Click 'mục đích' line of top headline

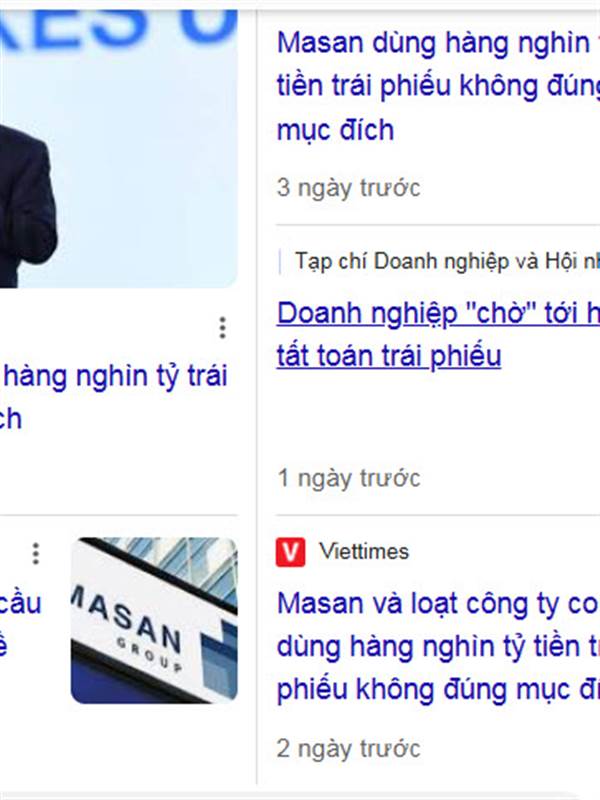[x=335, y=130]
